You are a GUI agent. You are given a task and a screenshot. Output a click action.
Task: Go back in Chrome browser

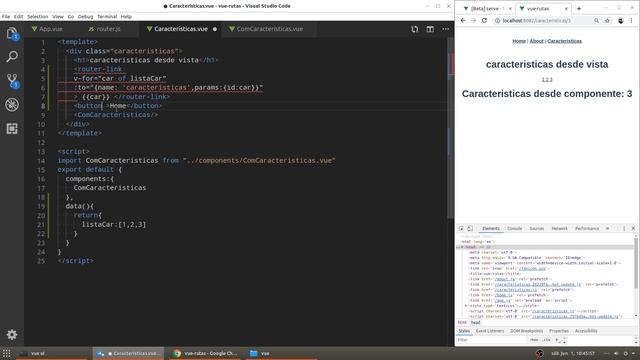coord(463,20)
